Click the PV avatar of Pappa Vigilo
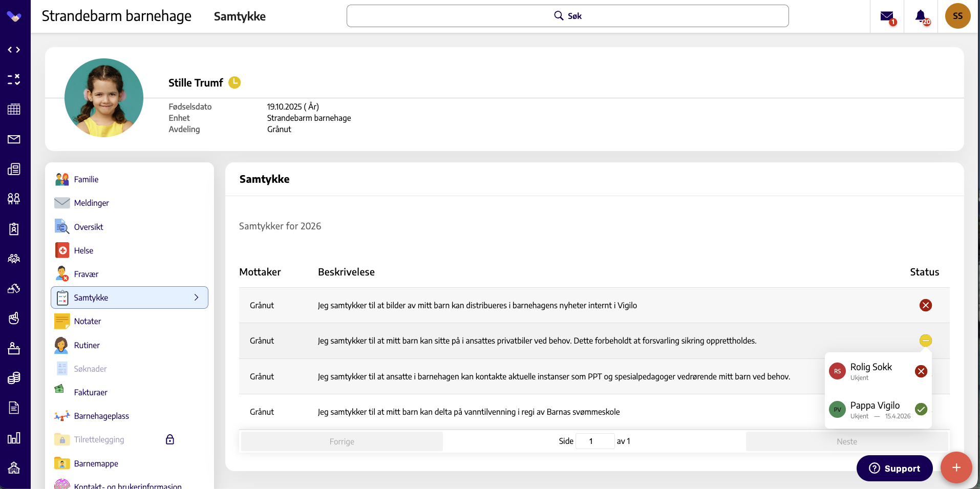 pyautogui.click(x=837, y=409)
